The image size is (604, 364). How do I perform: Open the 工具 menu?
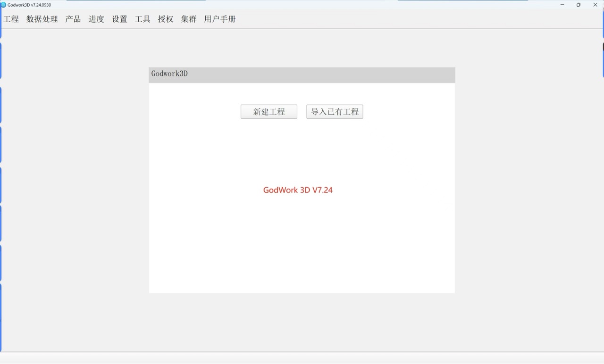point(143,19)
